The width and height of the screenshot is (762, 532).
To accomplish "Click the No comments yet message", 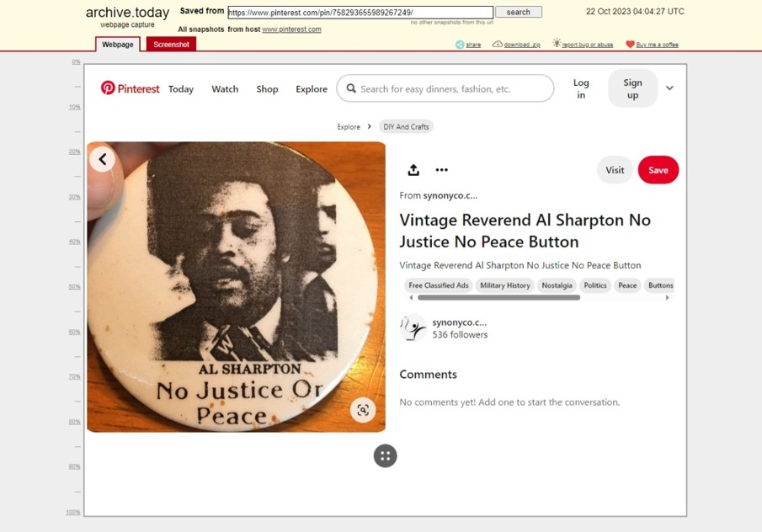I will [x=509, y=402].
